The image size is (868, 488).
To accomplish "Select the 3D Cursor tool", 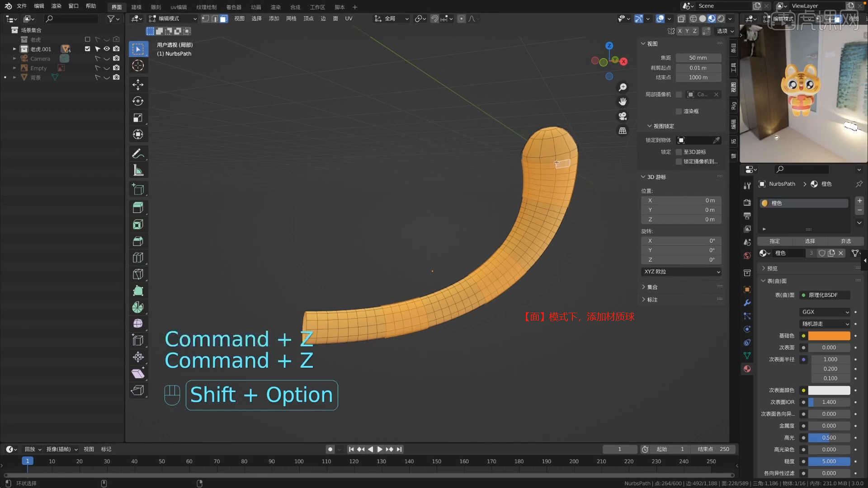I will click(138, 66).
